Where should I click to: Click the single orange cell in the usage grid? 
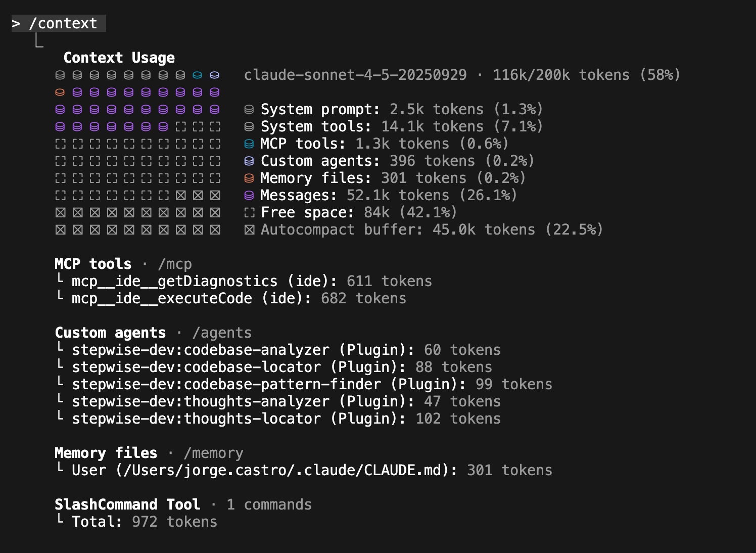[x=60, y=92]
